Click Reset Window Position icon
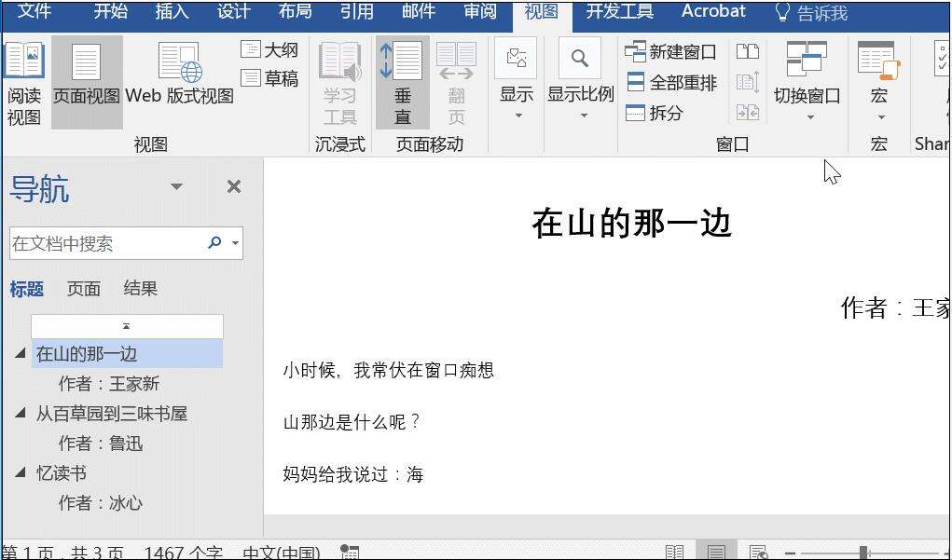952x560 pixels. pyautogui.click(x=748, y=112)
